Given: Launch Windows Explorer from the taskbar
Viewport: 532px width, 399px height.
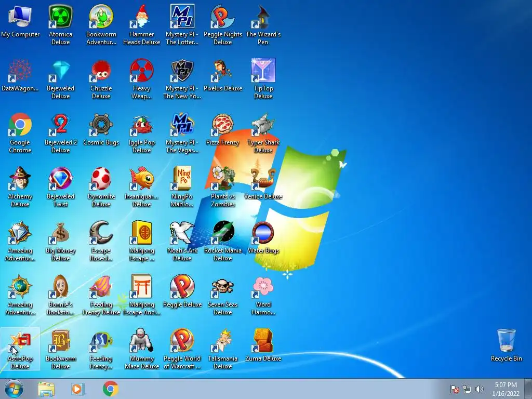Looking at the screenshot, I should (46, 389).
